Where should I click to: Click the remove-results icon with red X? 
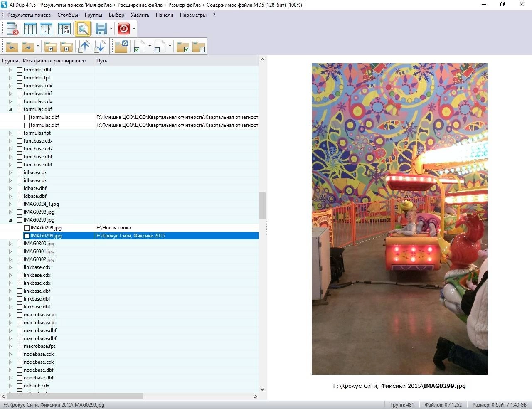coord(13,29)
